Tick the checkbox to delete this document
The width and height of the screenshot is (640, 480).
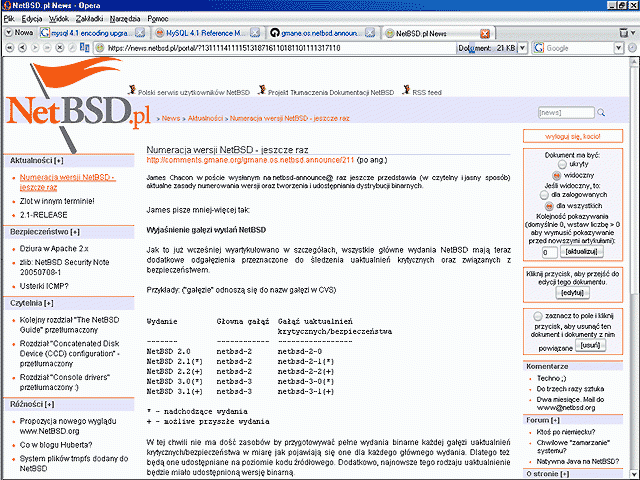click(538, 315)
